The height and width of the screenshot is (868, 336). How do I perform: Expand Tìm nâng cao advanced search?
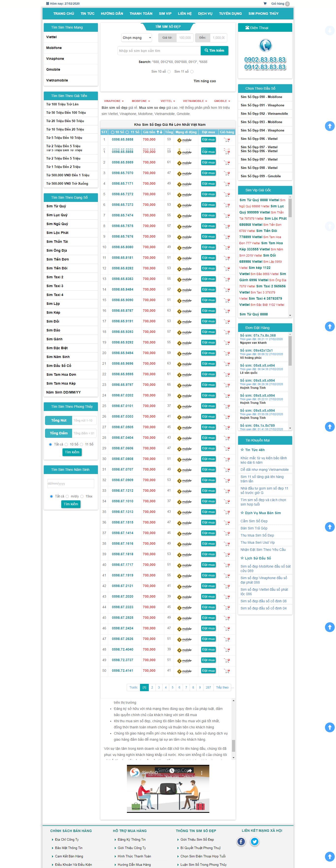[x=205, y=81]
